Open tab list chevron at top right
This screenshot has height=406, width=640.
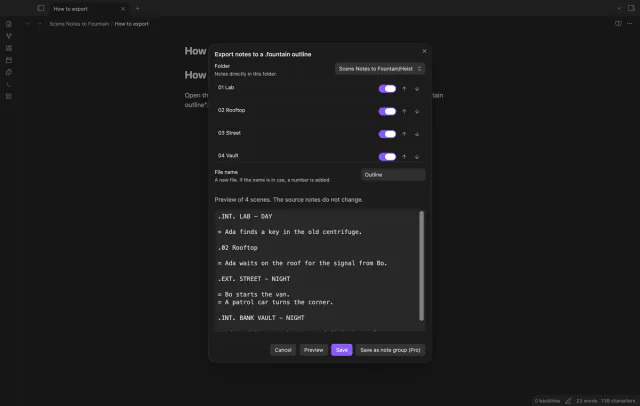[x=619, y=8]
